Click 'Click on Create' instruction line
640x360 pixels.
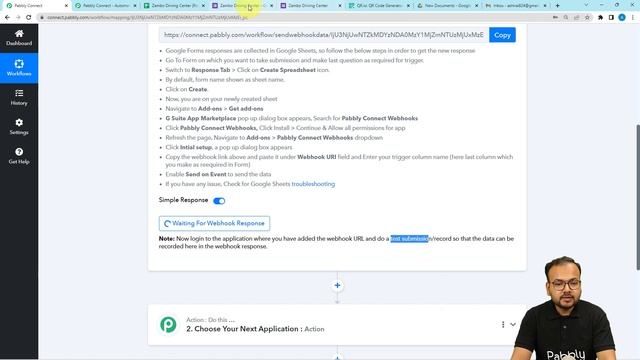click(x=187, y=89)
